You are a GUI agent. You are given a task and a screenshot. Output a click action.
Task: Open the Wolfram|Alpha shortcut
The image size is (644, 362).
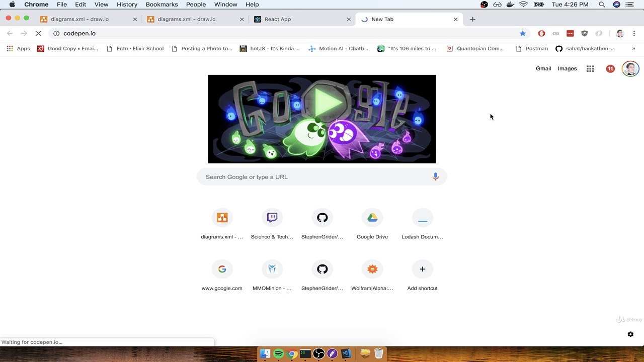coord(372,276)
